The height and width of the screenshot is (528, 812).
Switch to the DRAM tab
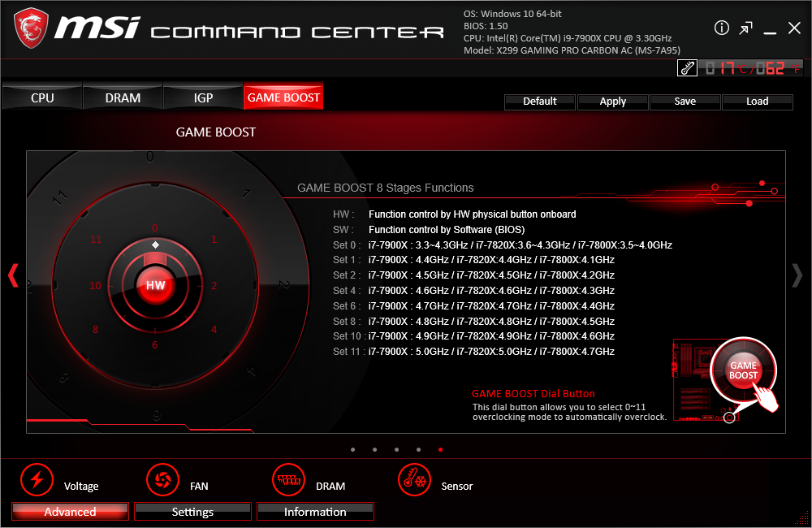click(123, 97)
